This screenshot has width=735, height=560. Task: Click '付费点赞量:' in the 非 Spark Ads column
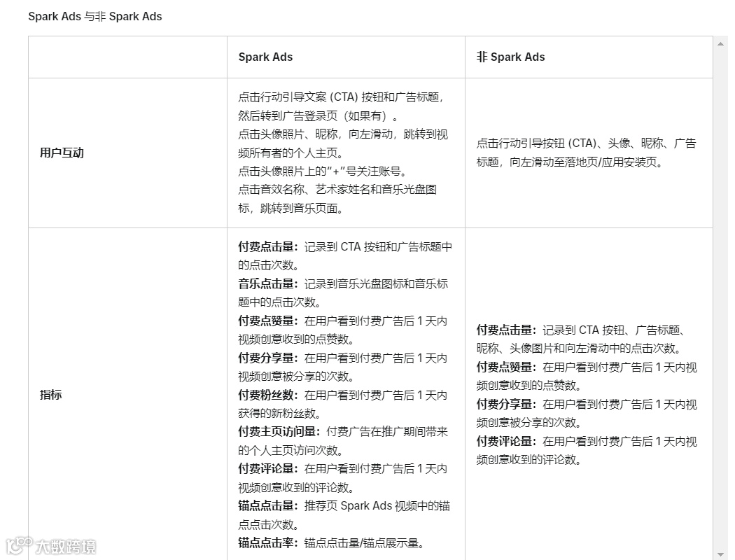click(507, 367)
